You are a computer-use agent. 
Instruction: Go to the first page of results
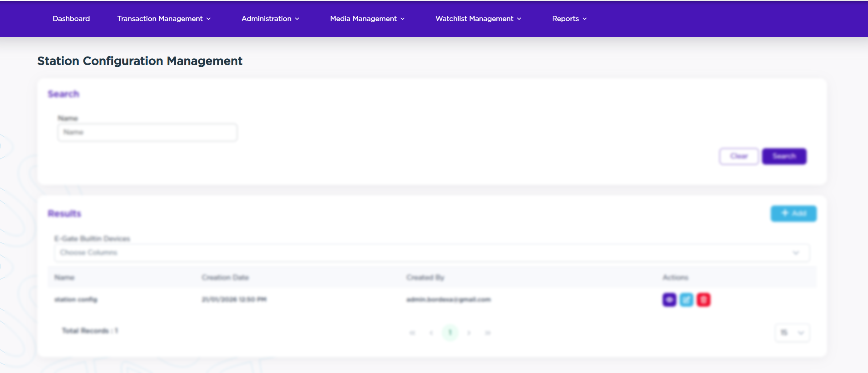tap(412, 333)
